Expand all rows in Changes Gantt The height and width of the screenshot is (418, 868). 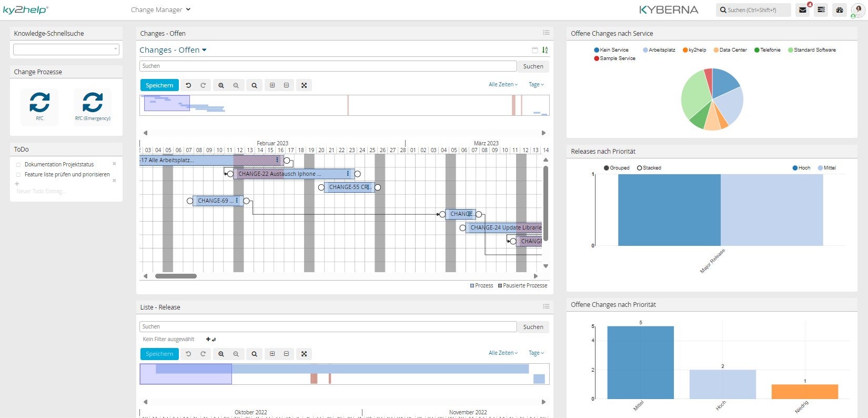tap(272, 85)
